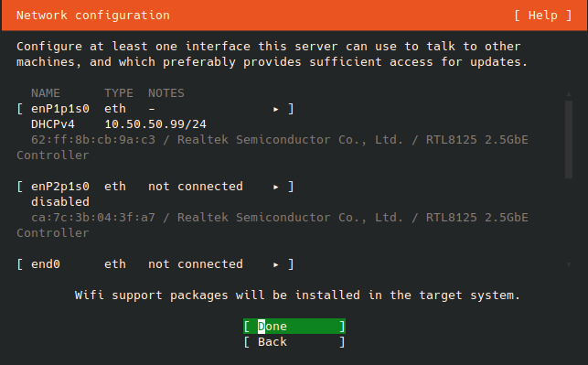Select the enP1p1s0 interface name

[60, 109]
